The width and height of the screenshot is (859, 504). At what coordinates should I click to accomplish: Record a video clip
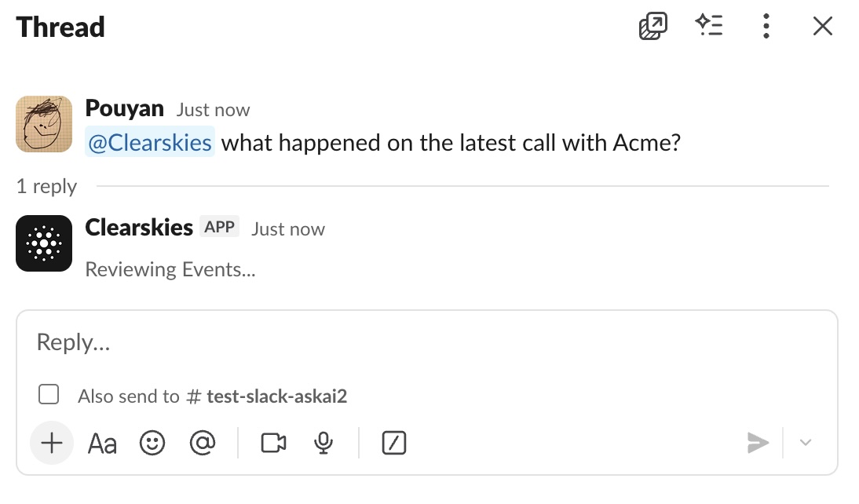point(273,444)
